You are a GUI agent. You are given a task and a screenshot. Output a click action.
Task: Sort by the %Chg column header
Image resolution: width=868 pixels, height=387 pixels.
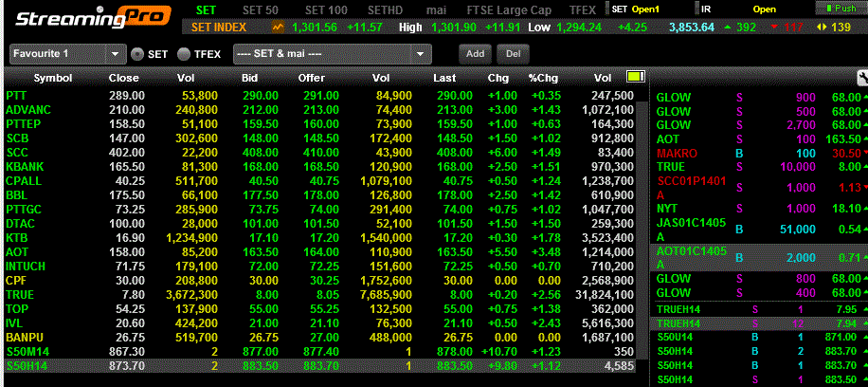542,78
